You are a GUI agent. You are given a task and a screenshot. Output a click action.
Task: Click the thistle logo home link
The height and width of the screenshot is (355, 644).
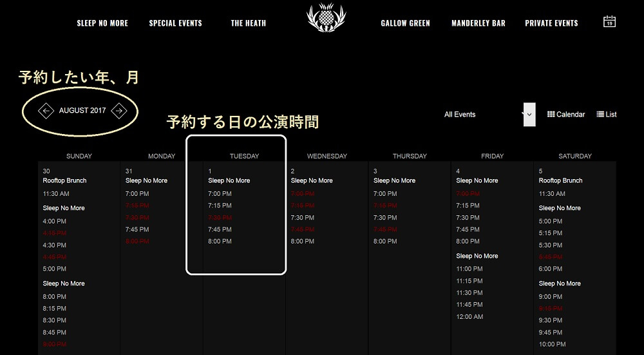pyautogui.click(x=327, y=17)
